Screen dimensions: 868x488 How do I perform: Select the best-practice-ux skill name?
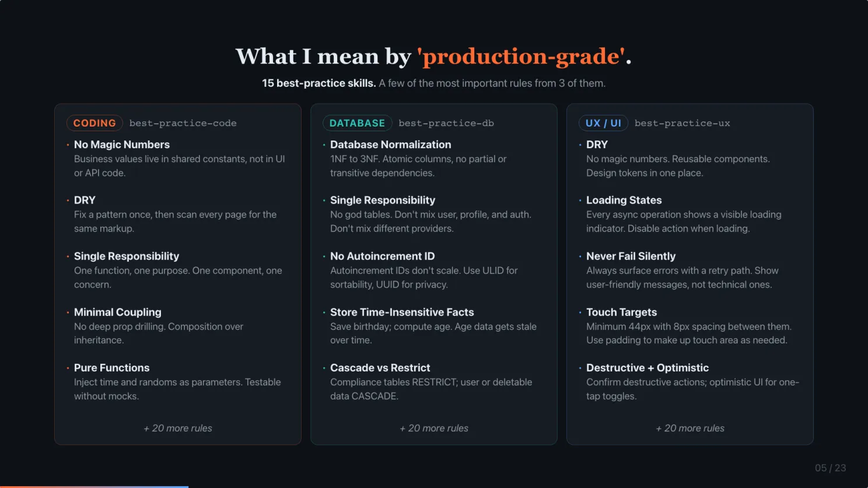click(x=682, y=123)
